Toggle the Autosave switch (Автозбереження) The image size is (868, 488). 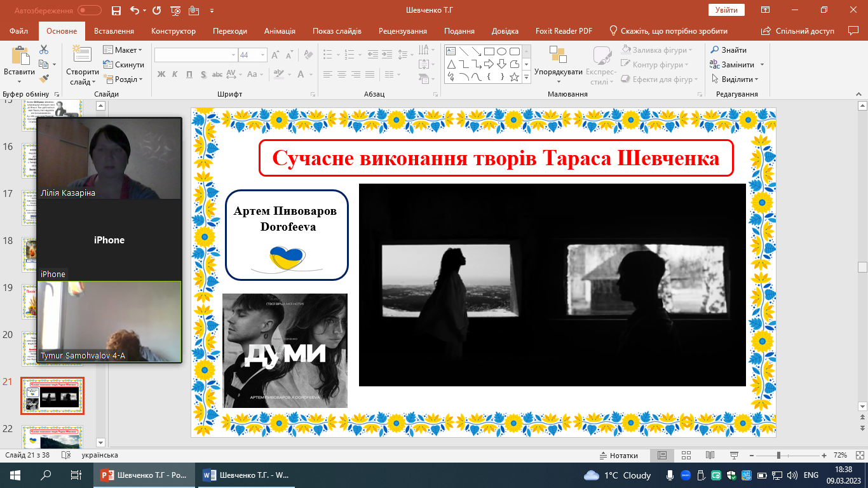[x=90, y=10]
